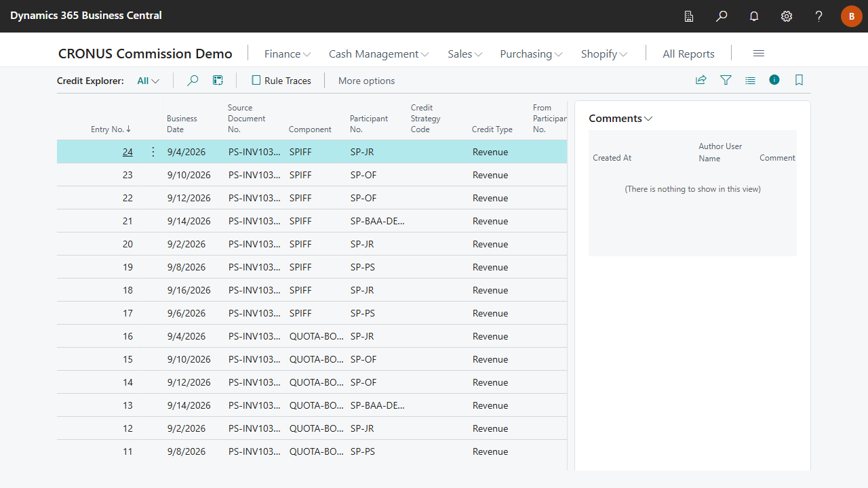This screenshot has height=488, width=868.
Task: Open the All views dropdown
Action: [149, 81]
